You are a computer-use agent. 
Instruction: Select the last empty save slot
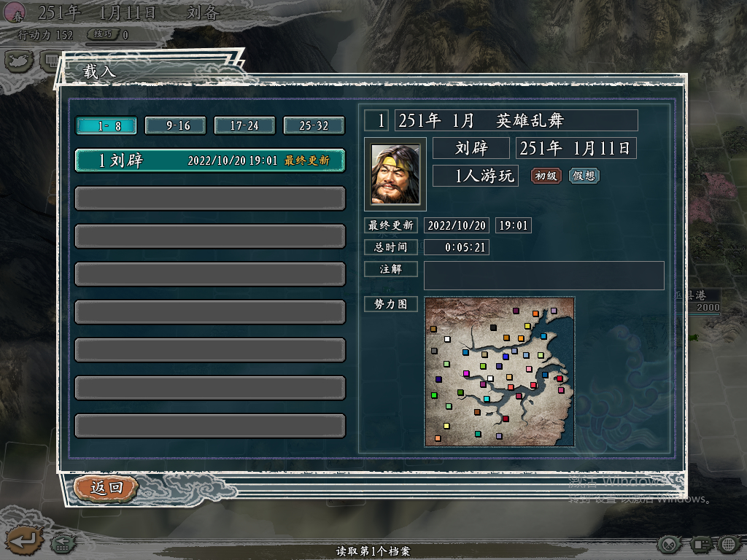coord(210,426)
